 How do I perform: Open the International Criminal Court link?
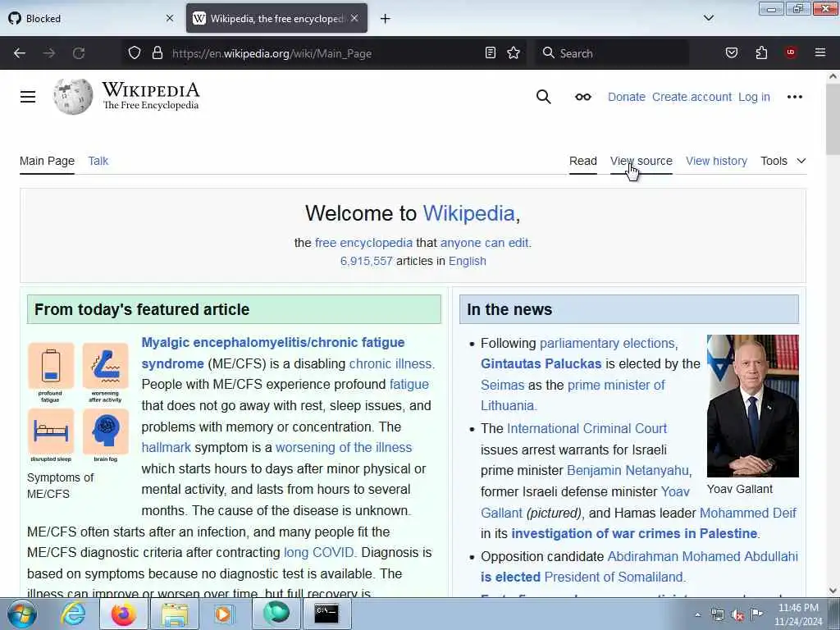pyautogui.click(x=587, y=428)
